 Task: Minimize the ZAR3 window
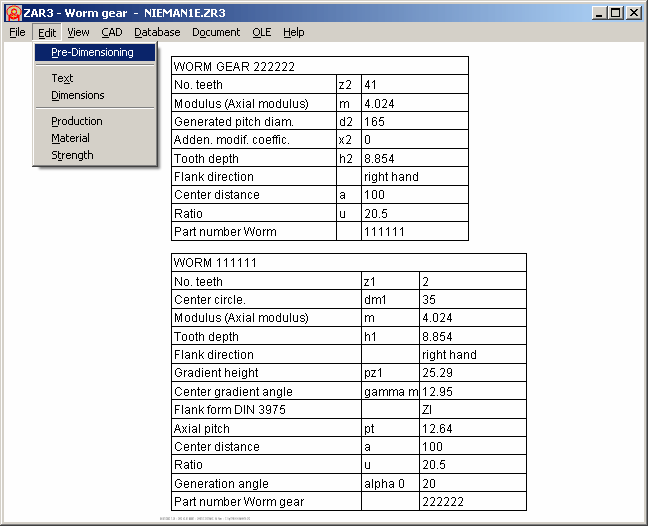[x=599, y=13]
